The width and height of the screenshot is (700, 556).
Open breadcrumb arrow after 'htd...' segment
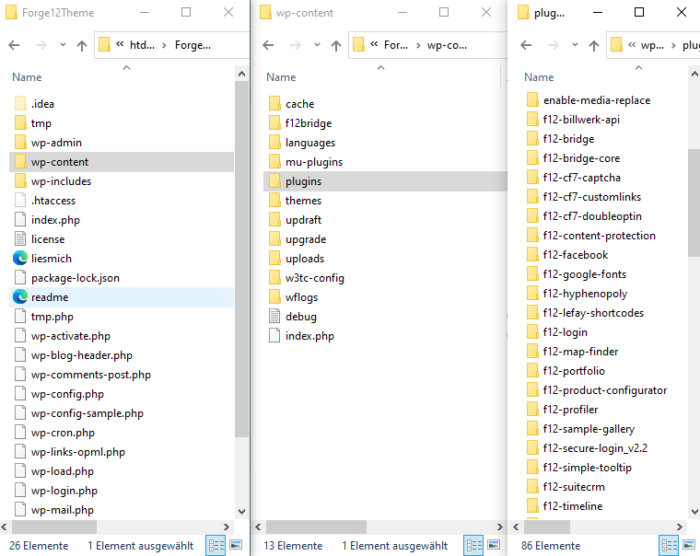(x=164, y=45)
